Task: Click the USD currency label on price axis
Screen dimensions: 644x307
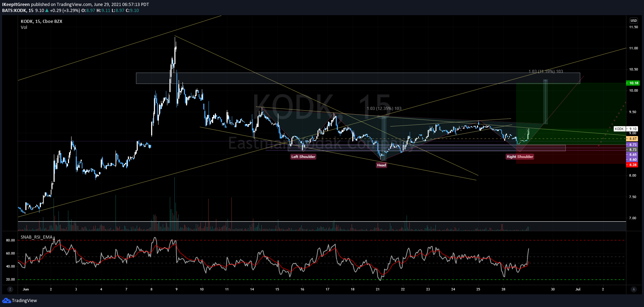Action: (x=634, y=21)
